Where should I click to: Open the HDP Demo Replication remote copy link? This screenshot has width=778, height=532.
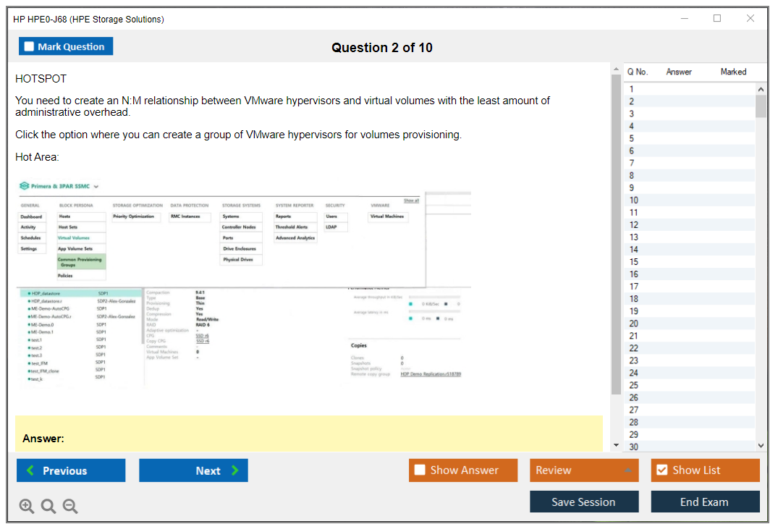click(x=431, y=374)
